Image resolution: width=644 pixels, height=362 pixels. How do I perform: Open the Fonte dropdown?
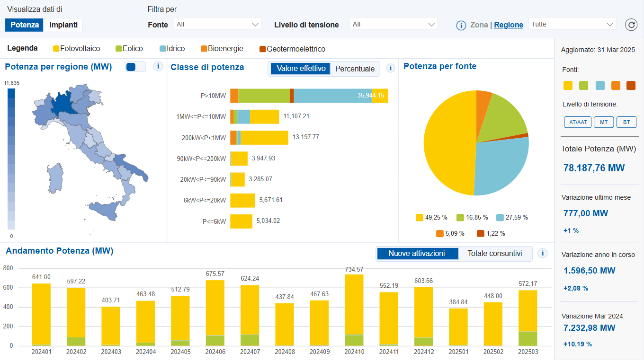pyautogui.click(x=218, y=24)
